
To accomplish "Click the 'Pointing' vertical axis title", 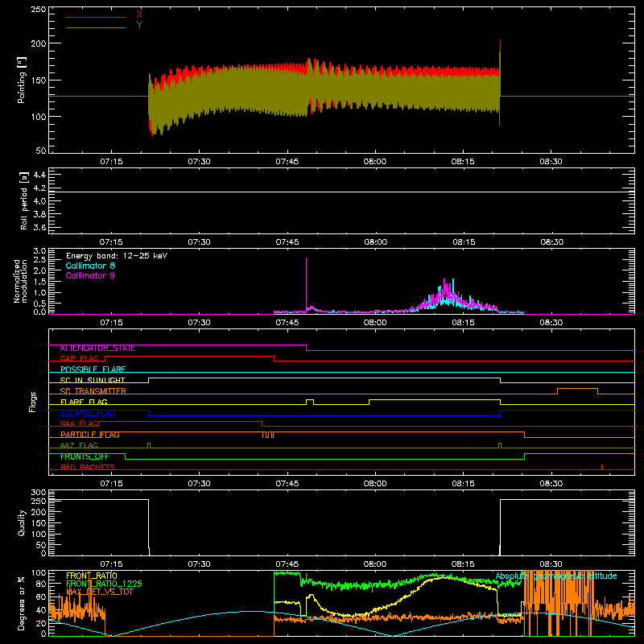I will [x=22, y=80].
